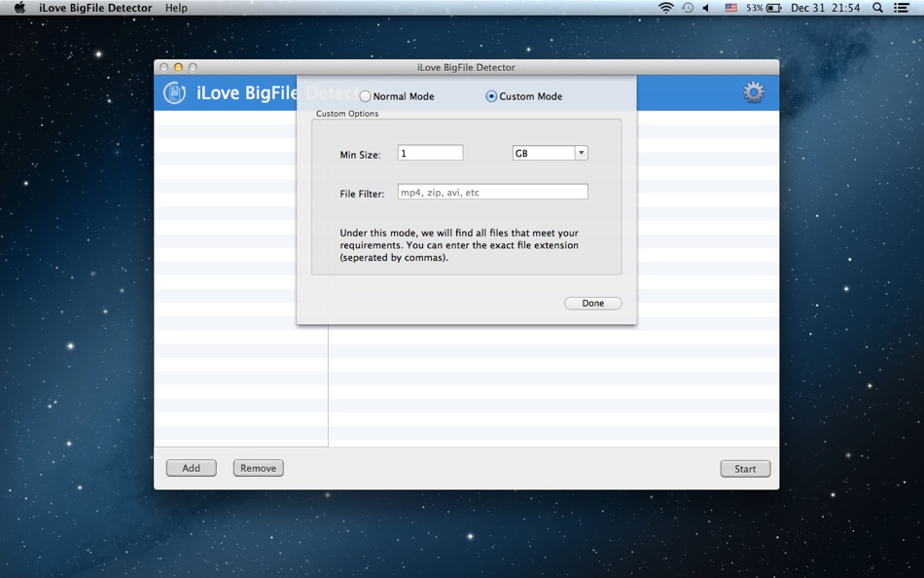Open the iLove BigFile Detector app menu
The width and height of the screenshot is (924, 578).
[95, 8]
